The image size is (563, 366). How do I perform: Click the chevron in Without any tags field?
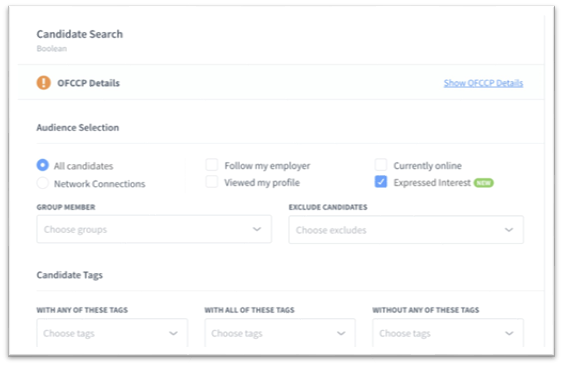coord(509,333)
